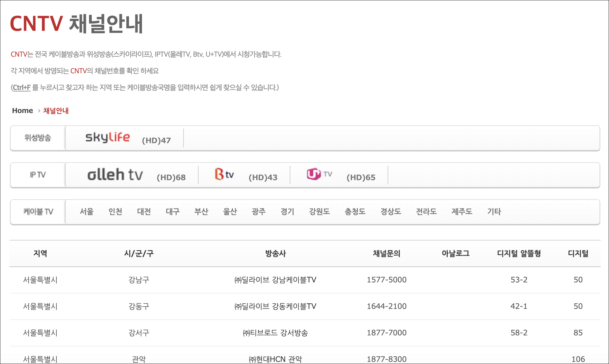Select the 경상도 cable region tab

[x=391, y=212]
